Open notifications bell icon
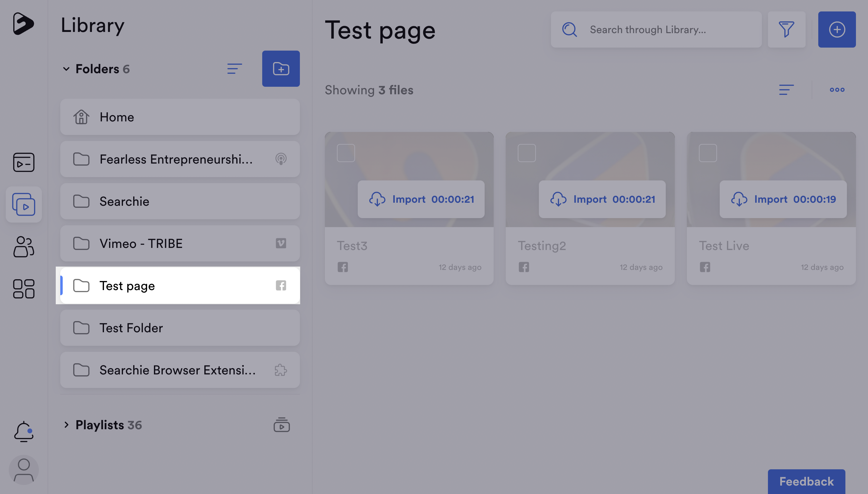The image size is (868, 494). (x=24, y=431)
